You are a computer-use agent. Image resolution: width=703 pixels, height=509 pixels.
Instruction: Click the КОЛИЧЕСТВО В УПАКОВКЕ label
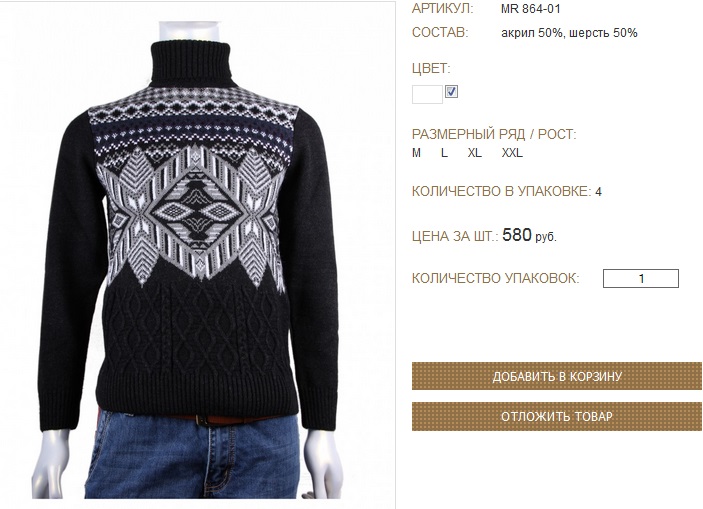[502, 191]
